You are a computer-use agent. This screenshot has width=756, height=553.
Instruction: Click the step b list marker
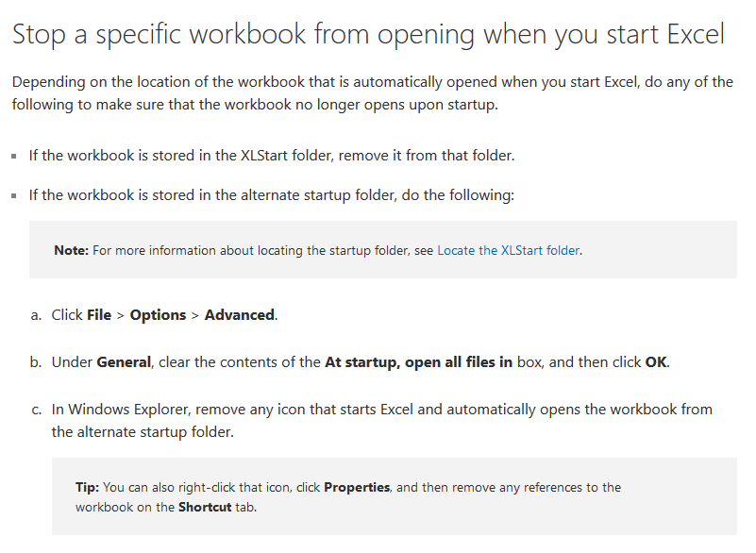click(36, 362)
